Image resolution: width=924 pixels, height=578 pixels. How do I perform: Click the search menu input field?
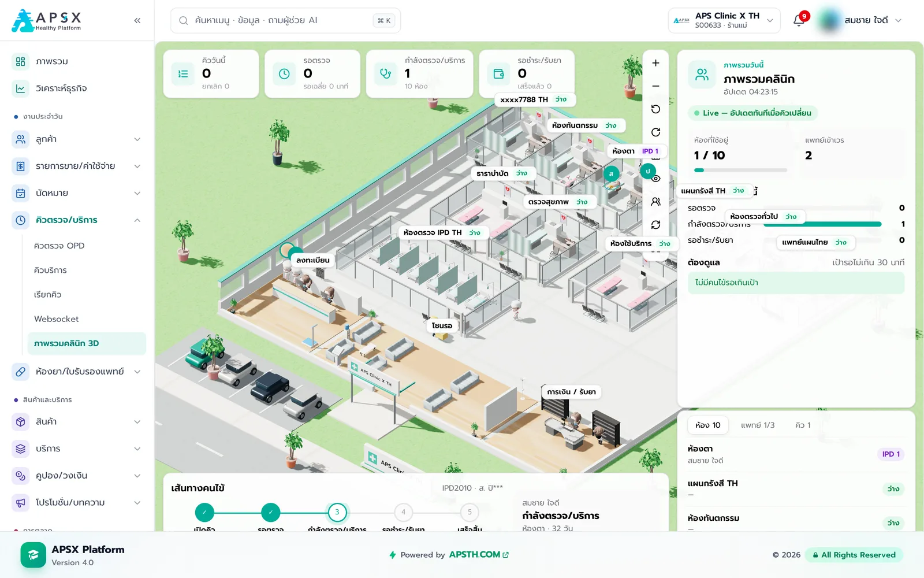(285, 21)
